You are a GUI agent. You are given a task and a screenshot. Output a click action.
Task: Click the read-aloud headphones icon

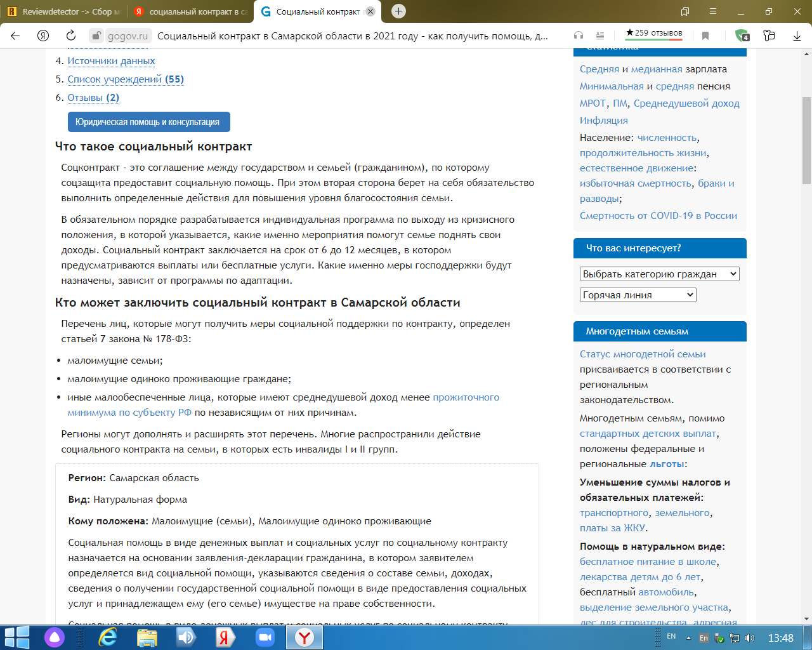[578, 36]
